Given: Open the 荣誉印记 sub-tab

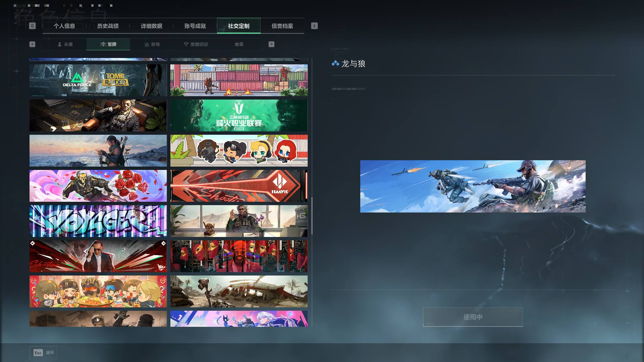Looking at the screenshot, I should pyautogui.click(x=196, y=44).
